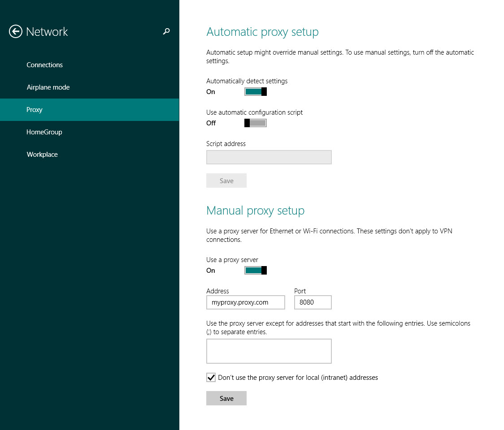Turn off Use a proxy server
The width and height of the screenshot is (504, 430).
(x=255, y=270)
